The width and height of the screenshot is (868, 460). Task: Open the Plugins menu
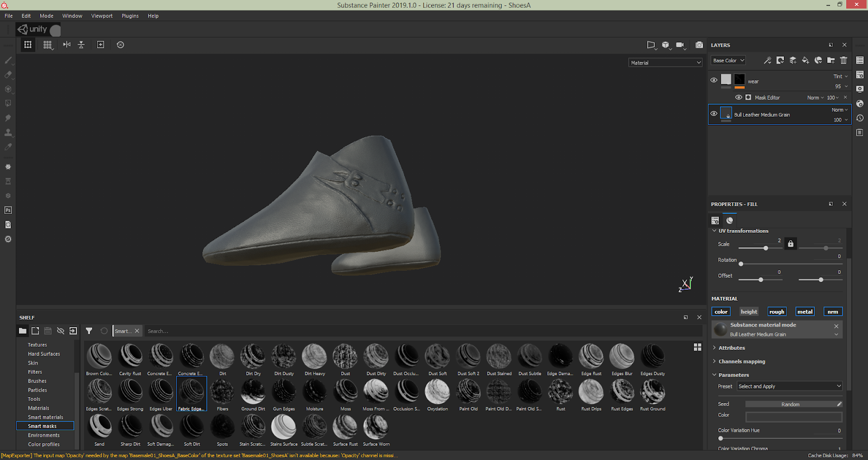130,16
